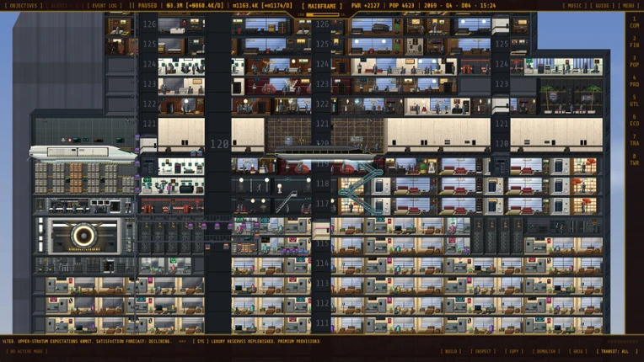Select the PRD sidebar category
Image resolution: width=644 pixels, height=362 pixels.
coord(635,81)
